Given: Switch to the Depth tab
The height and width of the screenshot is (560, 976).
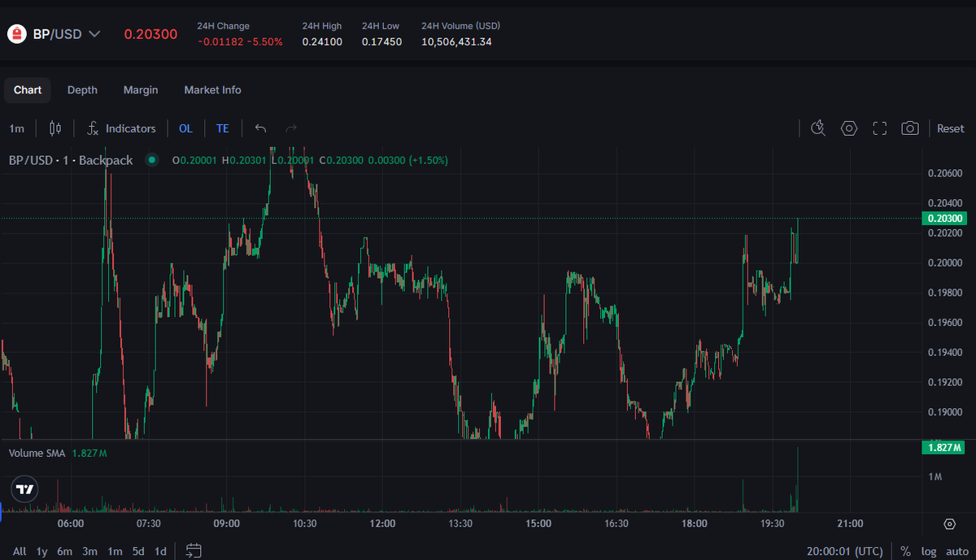Looking at the screenshot, I should [82, 90].
